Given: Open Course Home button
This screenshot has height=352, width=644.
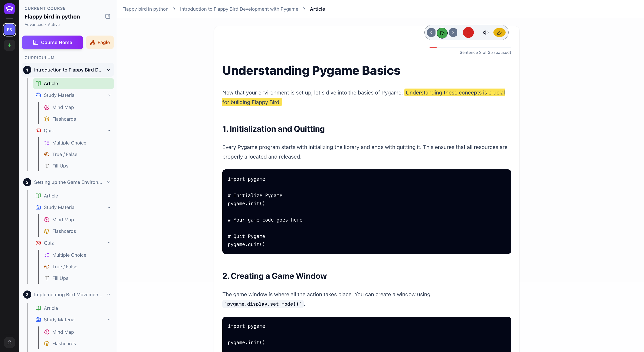Looking at the screenshot, I should click(53, 43).
